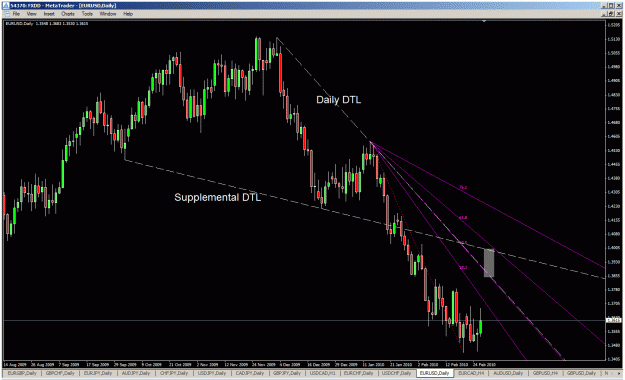The image size is (625, 380).
Task: Click the chart document icon beside File
Action: pos(6,14)
